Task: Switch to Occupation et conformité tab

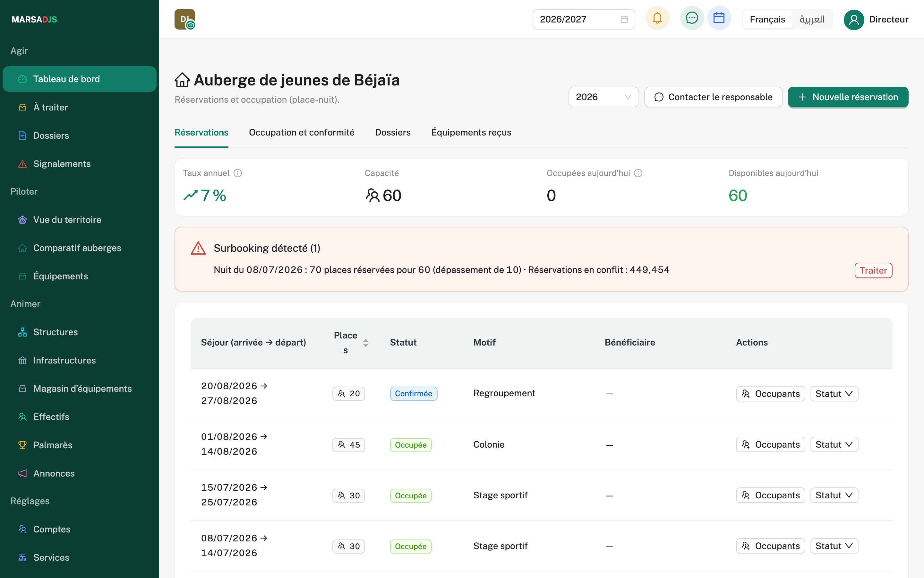Action: (x=302, y=132)
